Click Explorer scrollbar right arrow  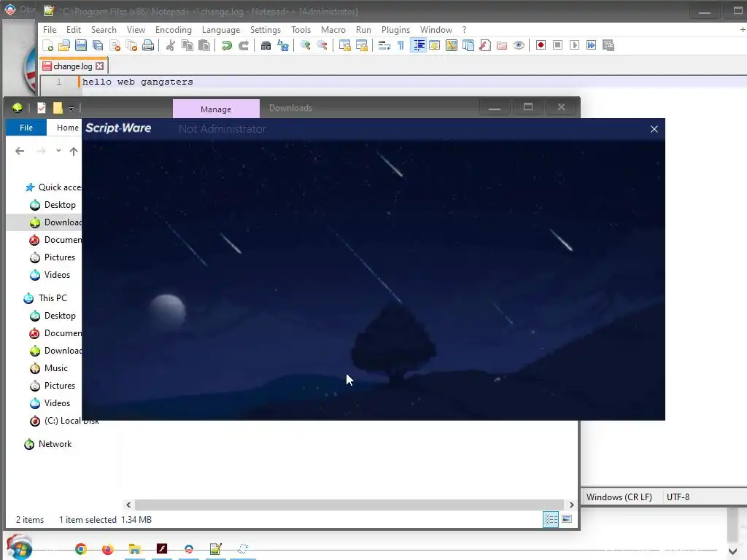tap(571, 505)
